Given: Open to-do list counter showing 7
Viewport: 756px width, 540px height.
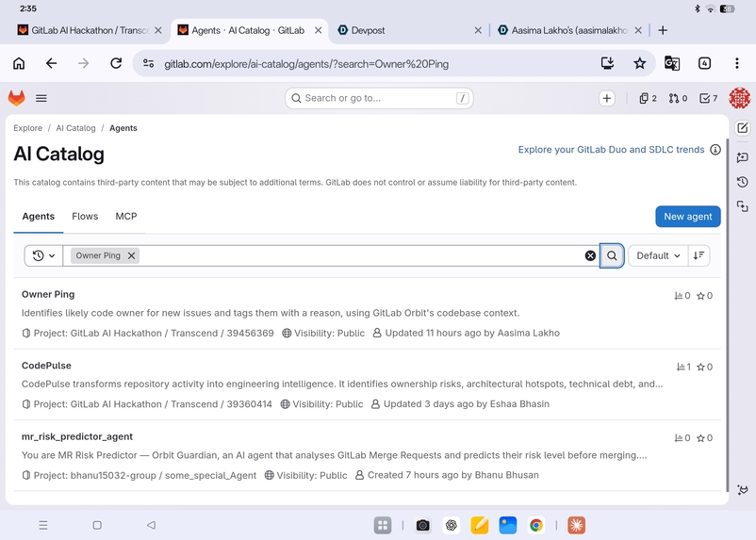Looking at the screenshot, I should pyautogui.click(x=708, y=98).
